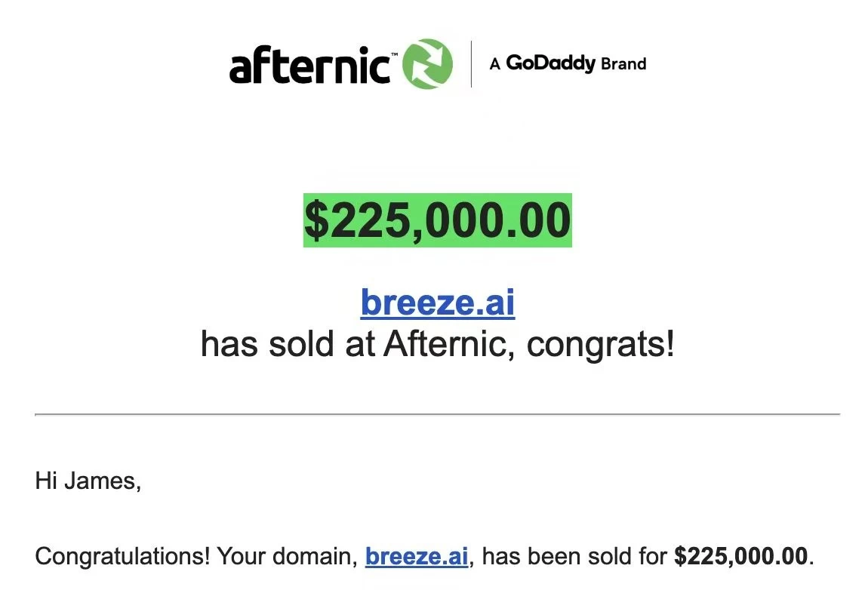This screenshot has width=868, height=590.
Task: Click the green circular arrows Afternic icon
Action: [x=427, y=63]
